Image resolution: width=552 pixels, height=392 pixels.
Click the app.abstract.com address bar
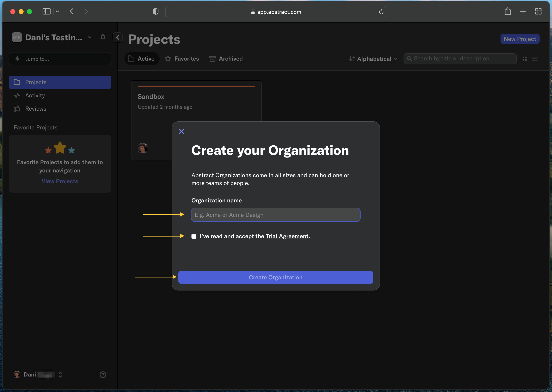click(276, 12)
